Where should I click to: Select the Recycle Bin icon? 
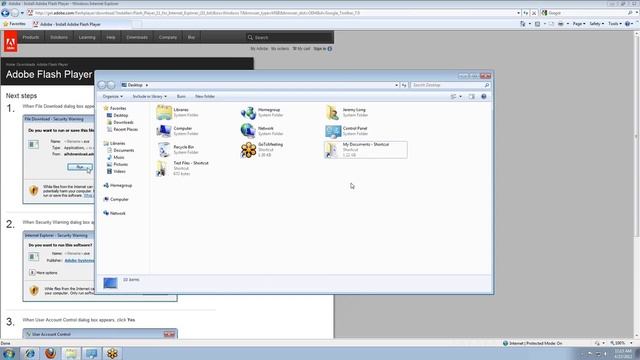(x=164, y=149)
